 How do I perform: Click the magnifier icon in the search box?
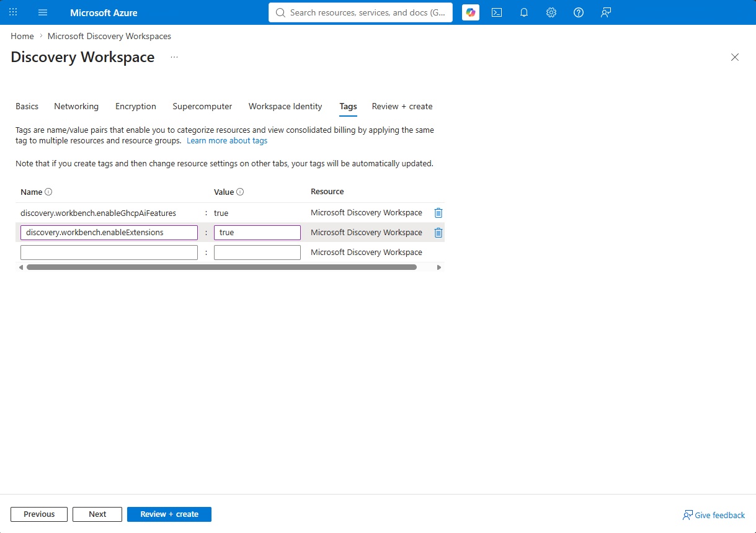click(x=280, y=12)
